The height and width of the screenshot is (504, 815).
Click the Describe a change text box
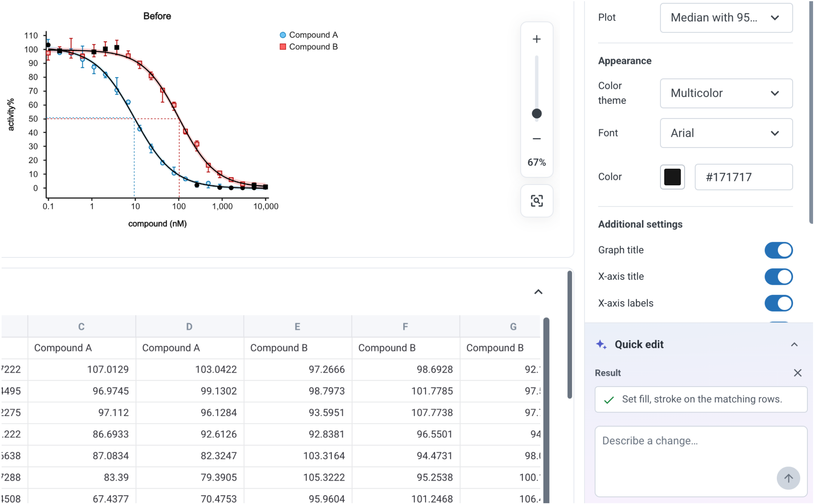tap(700, 461)
